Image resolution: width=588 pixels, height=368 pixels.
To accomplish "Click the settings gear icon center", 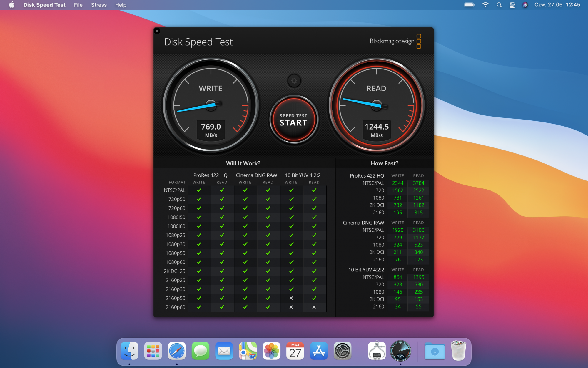I will click(x=293, y=81).
